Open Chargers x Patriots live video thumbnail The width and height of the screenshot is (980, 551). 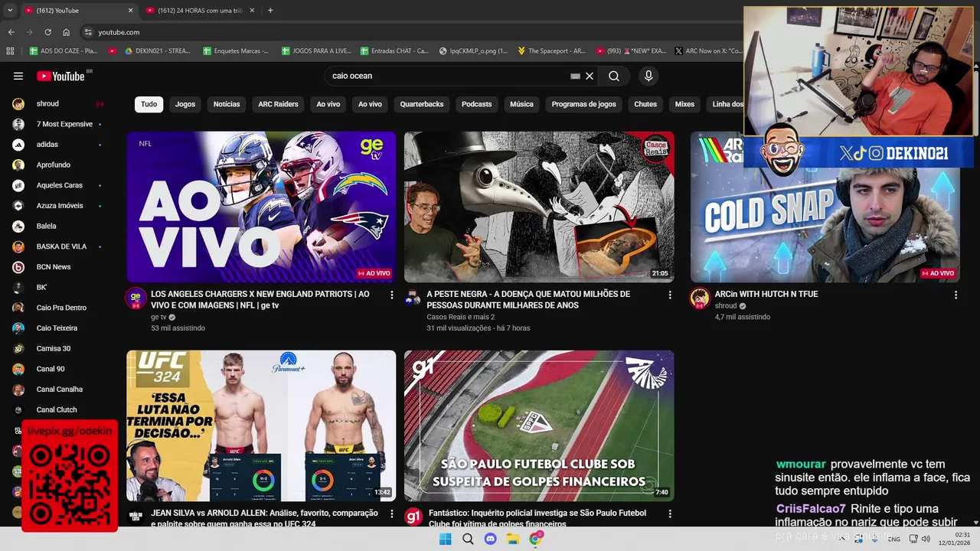tap(261, 207)
